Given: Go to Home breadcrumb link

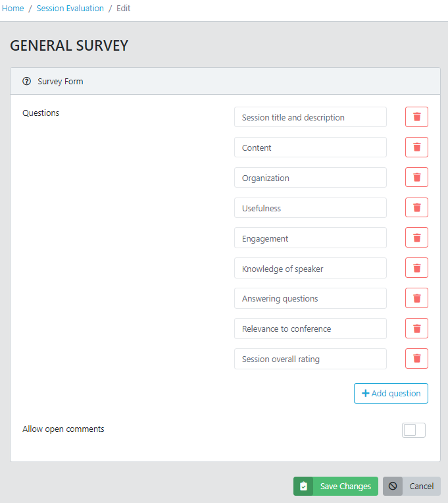Looking at the screenshot, I should tap(13, 9).
